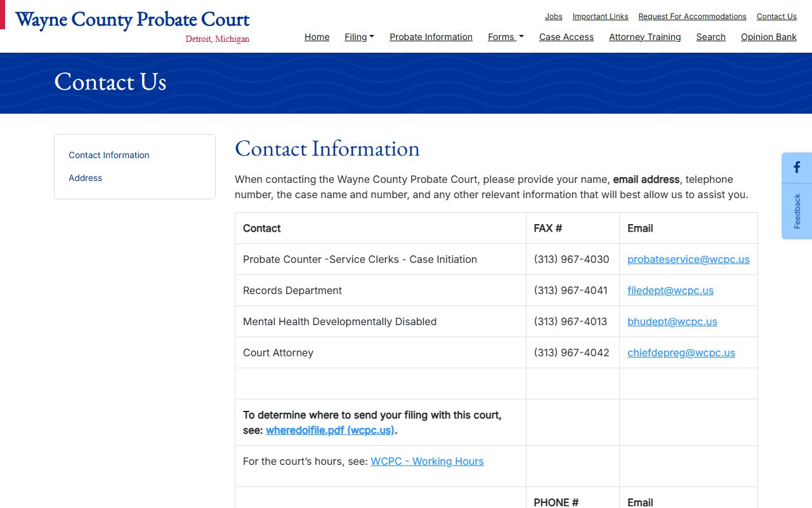This screenshot has width=812, height=508.
Task: Open the Request For Accommodations link
Action: point(692,17)
